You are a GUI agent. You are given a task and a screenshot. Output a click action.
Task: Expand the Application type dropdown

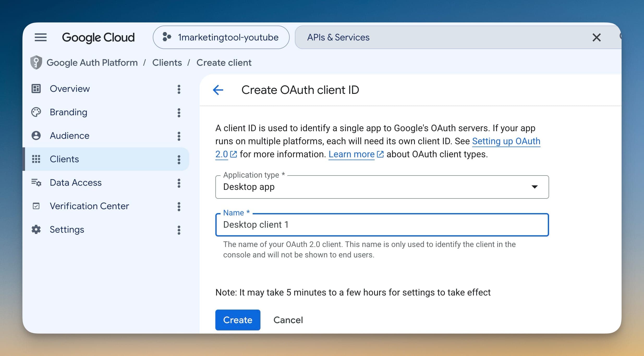pyautogui.click(x=382, y=187)
